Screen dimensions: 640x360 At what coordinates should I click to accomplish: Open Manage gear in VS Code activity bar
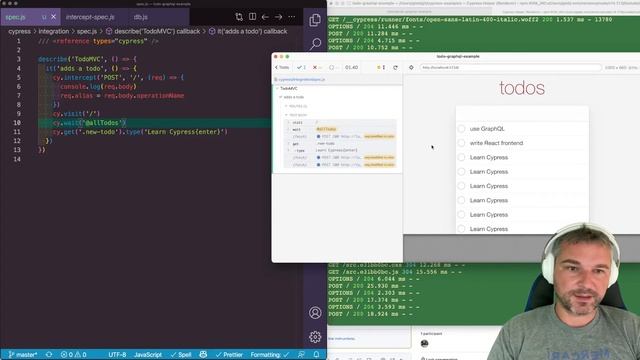click(315, 337)
